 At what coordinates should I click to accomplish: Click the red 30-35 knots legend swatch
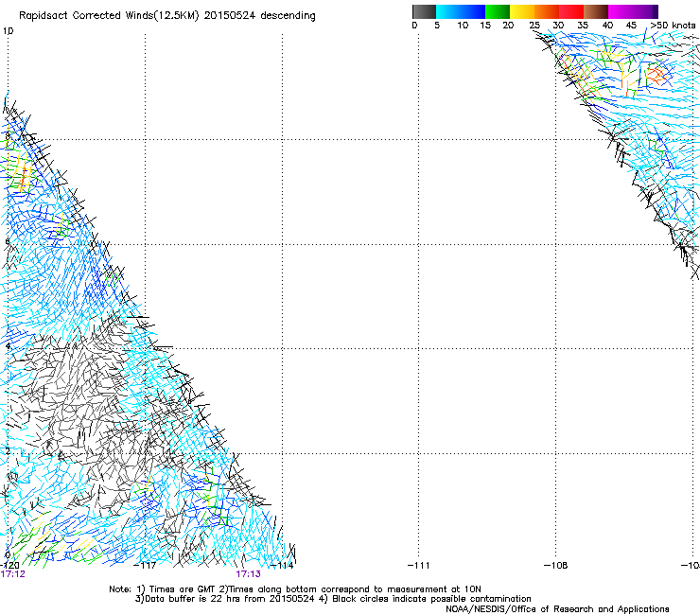(571, 11)
